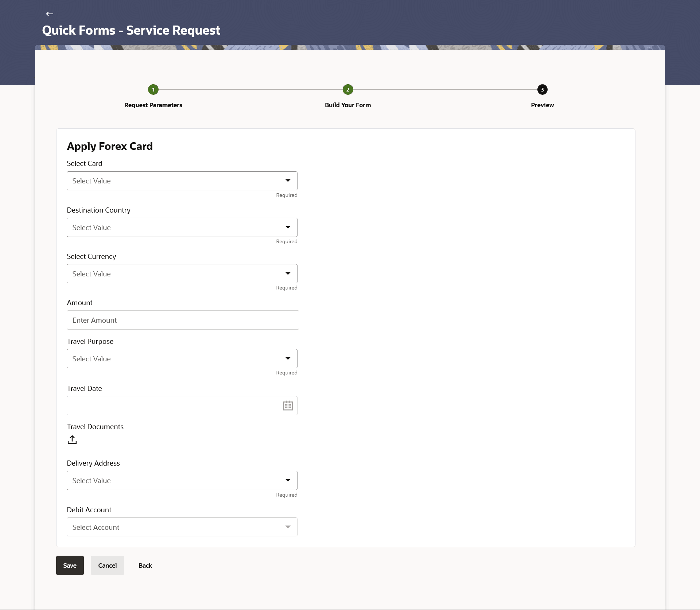Open the Destination Country dropdown
This screenshot has height=610, width=700.
tap(182, 228)
